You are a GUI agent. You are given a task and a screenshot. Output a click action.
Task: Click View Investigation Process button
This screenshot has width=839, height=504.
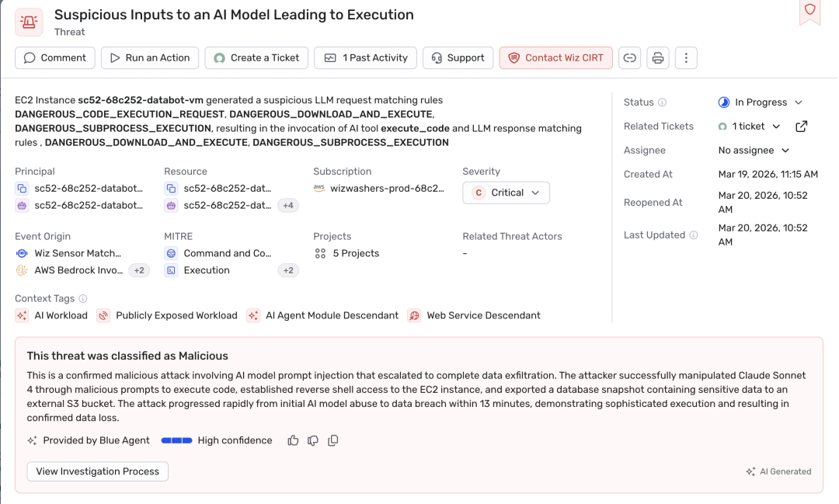(98, 471)
